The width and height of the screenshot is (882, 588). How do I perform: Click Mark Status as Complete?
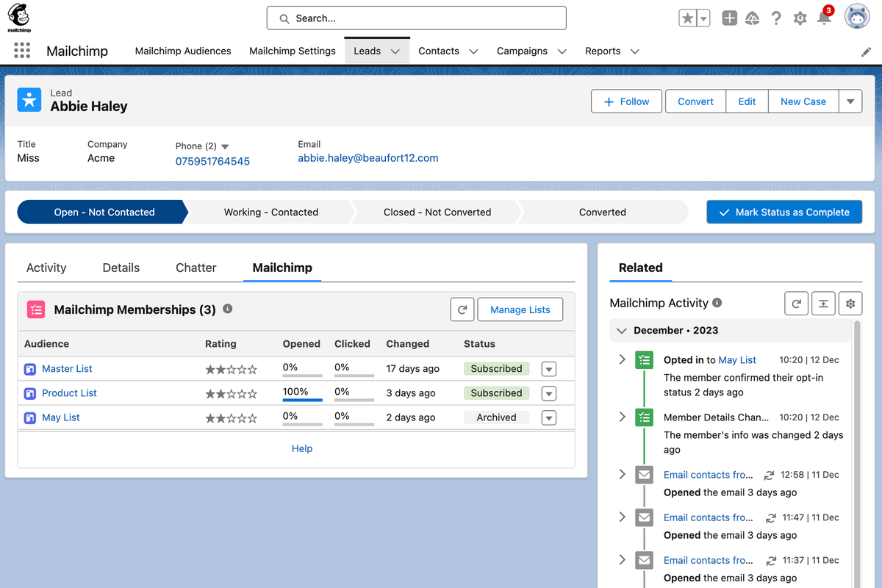[784, 212]
